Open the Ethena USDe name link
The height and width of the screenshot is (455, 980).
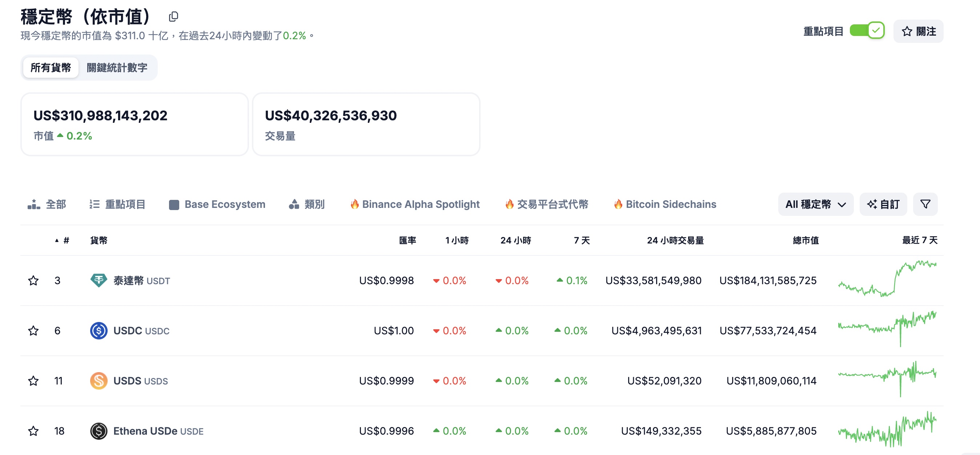tap(158, 431)
